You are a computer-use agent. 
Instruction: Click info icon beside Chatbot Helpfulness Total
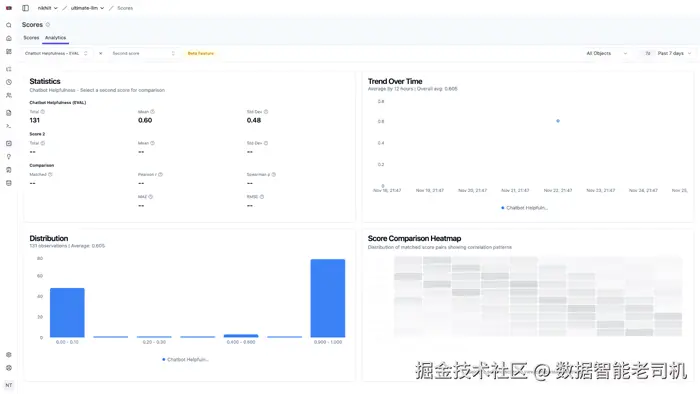(43, 112)
